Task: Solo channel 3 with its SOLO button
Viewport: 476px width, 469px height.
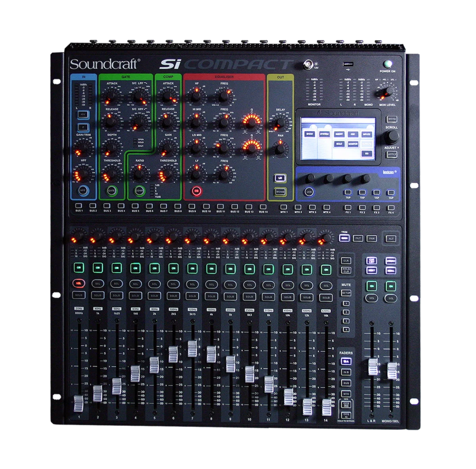Action: pyautogui.click(x=116, y=295)
